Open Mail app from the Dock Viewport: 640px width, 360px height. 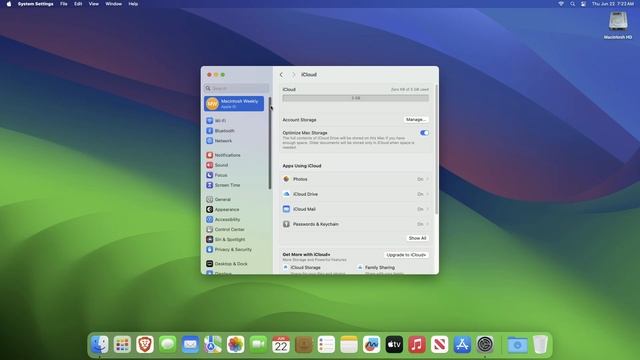click(x=190, y=344)
